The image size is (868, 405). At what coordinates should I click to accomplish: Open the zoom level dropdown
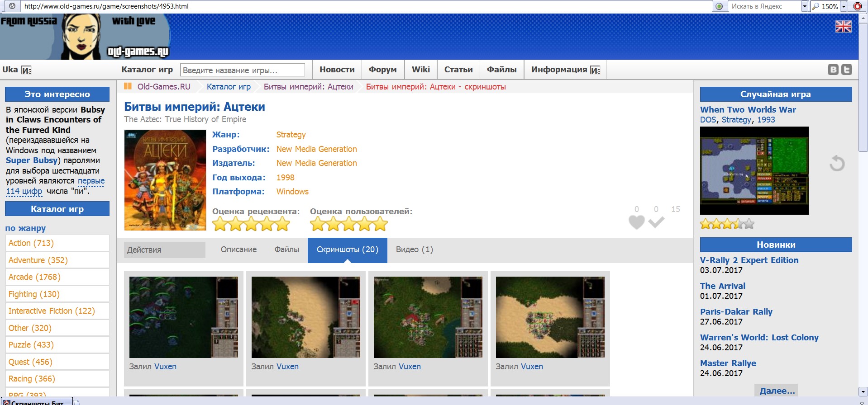844,6
